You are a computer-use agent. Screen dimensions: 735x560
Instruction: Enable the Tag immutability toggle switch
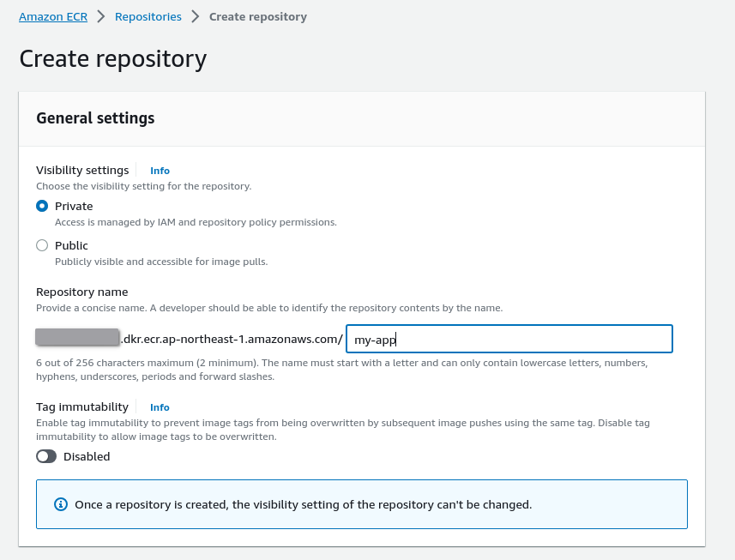tap(46, 457)
